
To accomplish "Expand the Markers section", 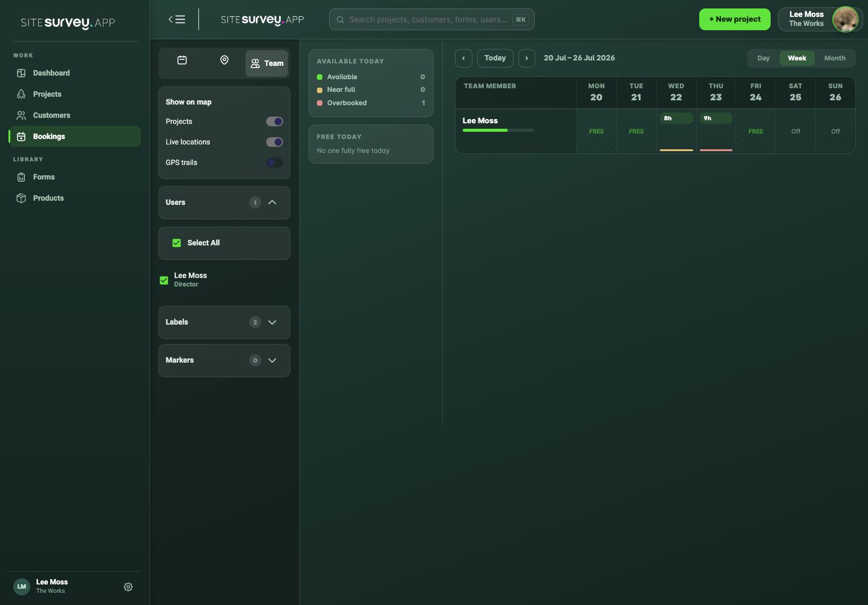I will (272, 360).
